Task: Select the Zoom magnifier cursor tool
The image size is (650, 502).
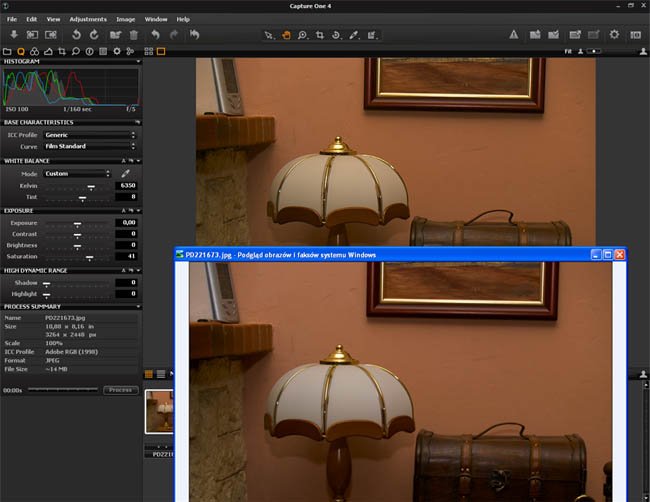Action: pos(301,35)
